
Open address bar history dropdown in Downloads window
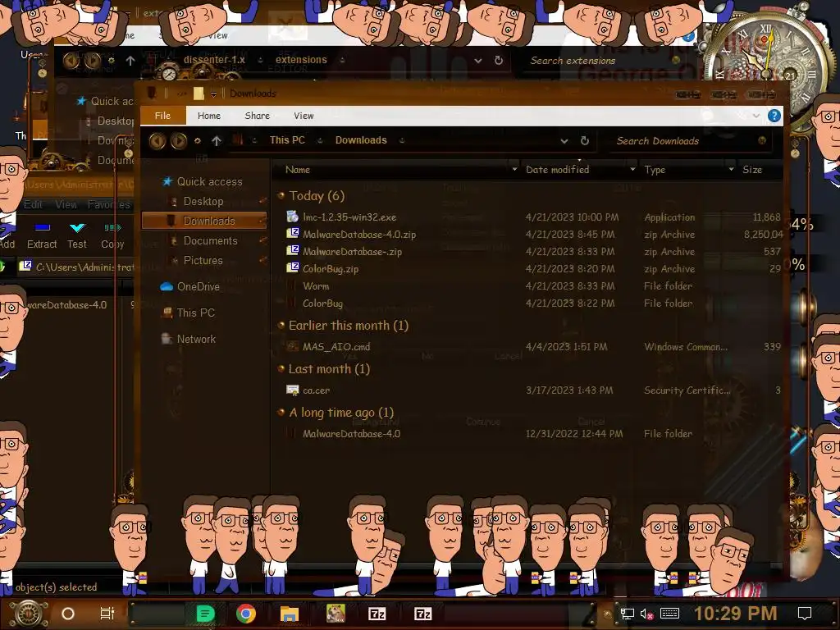pos(564,141)
